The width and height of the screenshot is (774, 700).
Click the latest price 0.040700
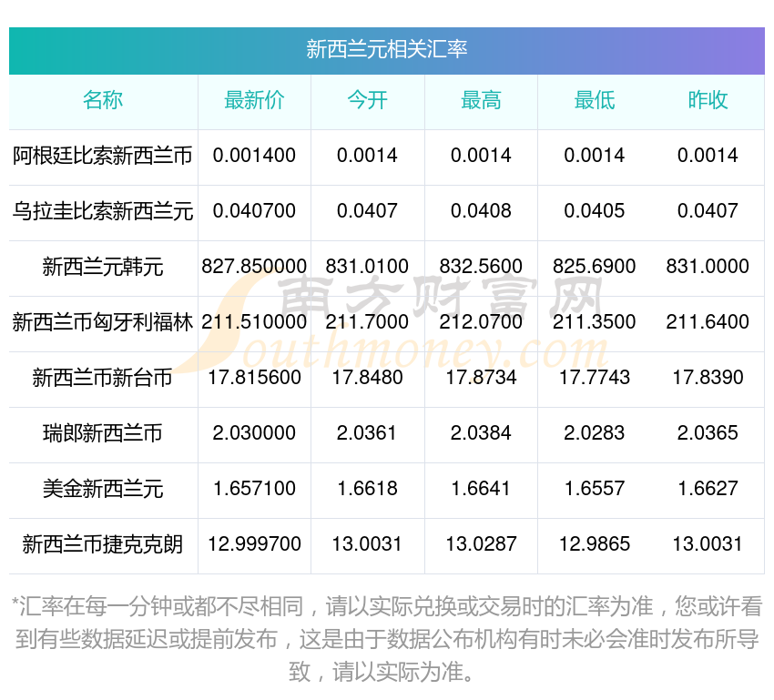coord(254,211)
